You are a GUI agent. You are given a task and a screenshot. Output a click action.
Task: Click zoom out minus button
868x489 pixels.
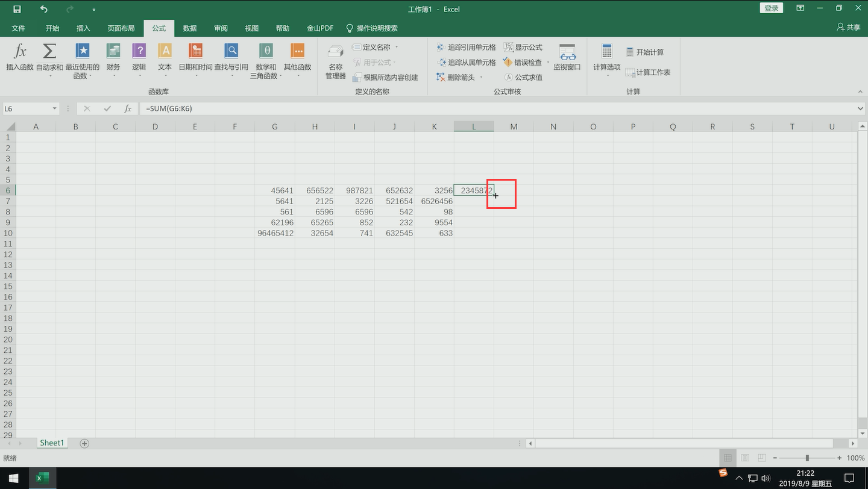pos(775,458)
